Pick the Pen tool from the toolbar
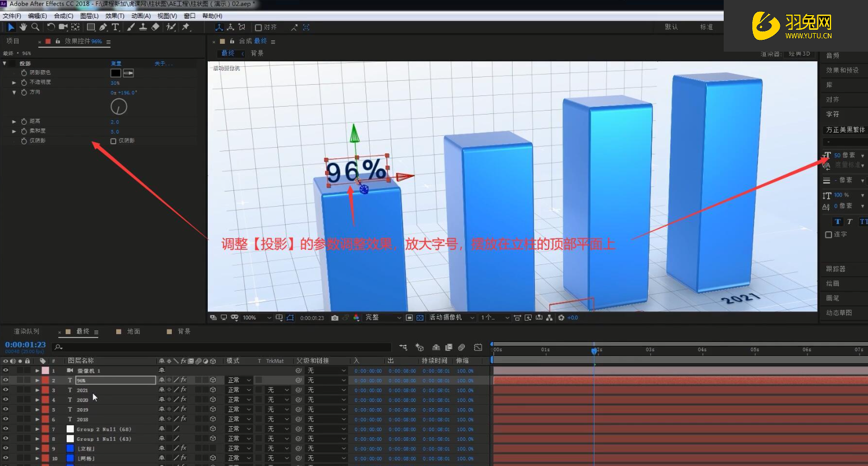The width and height of the screenshot is (868, 466). point(103,27)
